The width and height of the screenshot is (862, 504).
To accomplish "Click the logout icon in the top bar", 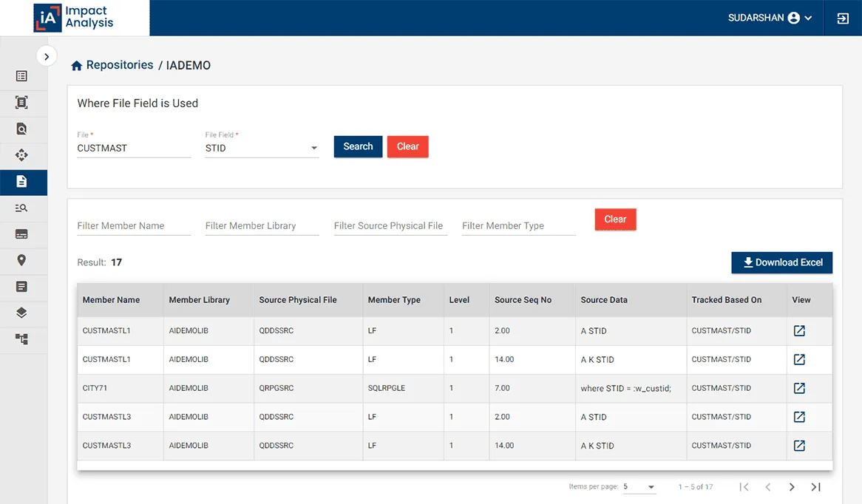I will [x=843, y=18].
